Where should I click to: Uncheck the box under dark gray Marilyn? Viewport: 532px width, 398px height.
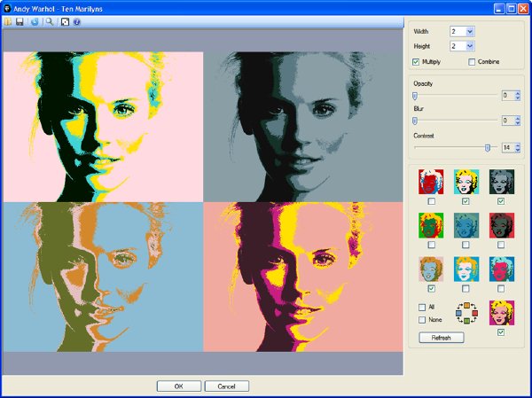[501, 201]
